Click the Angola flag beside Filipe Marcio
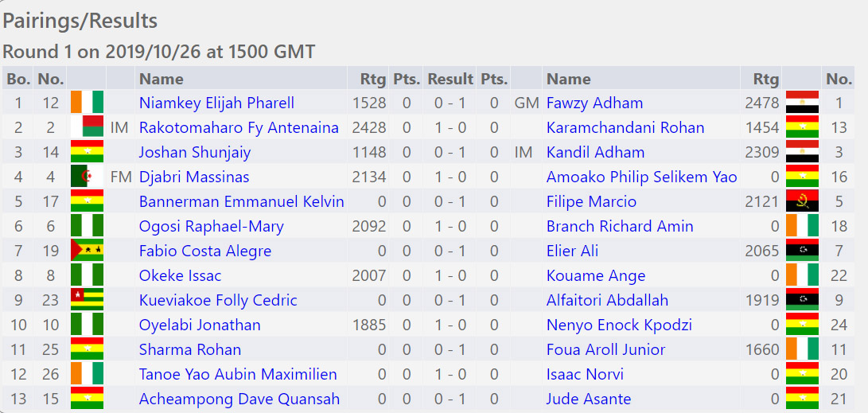 coord(802,201)
